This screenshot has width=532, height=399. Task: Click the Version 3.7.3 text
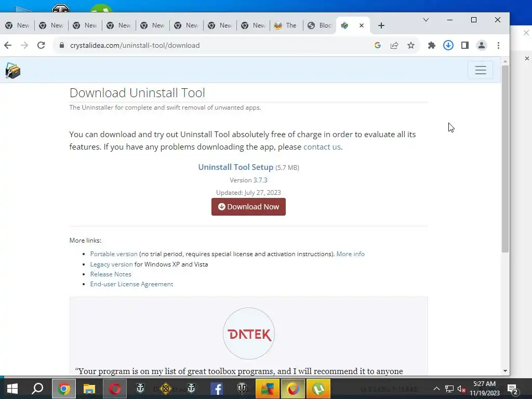[248, 180]
